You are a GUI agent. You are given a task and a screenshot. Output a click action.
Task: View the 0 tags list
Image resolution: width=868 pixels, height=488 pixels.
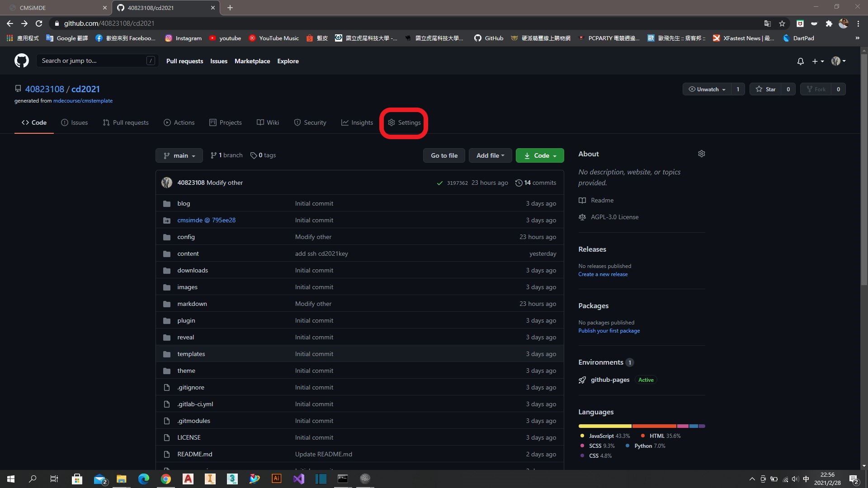pyautogui.click(x=263, y=155)
